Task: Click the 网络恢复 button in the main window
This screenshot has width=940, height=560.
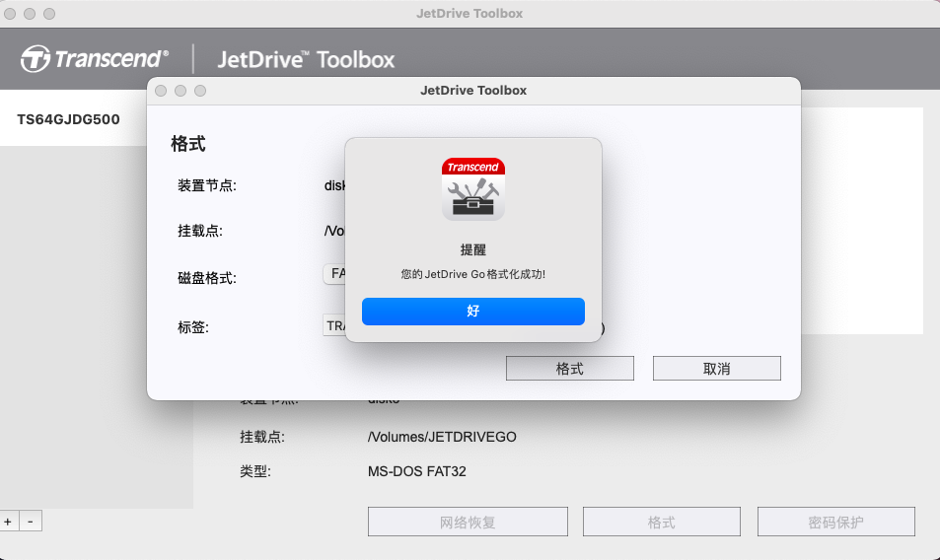Action: pyautogui.click(x=468, y=522)
